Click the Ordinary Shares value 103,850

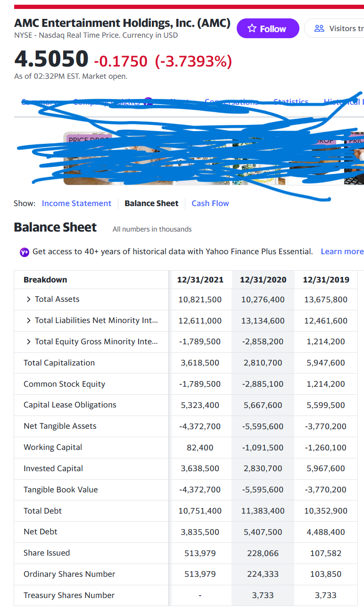(x=326, y=574)
